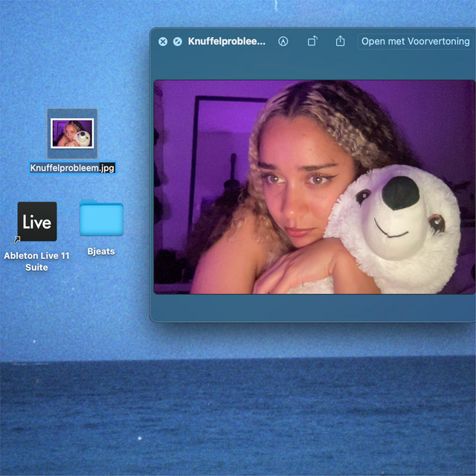This screenshot has height=476, width=476.
Task: Select the Ableton Live 11 Suite icon
Action: click(37, 222)
